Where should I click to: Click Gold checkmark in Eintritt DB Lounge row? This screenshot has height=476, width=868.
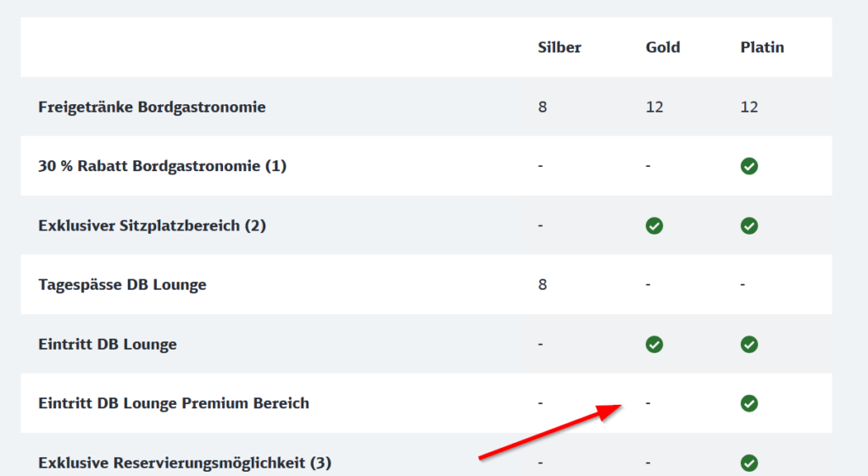tap(654, 345)
